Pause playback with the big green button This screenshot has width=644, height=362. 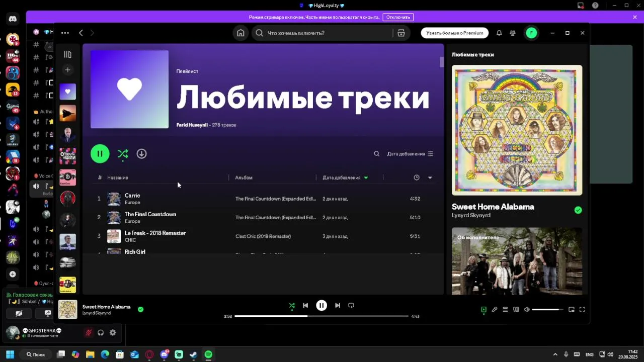click(100, 154)
